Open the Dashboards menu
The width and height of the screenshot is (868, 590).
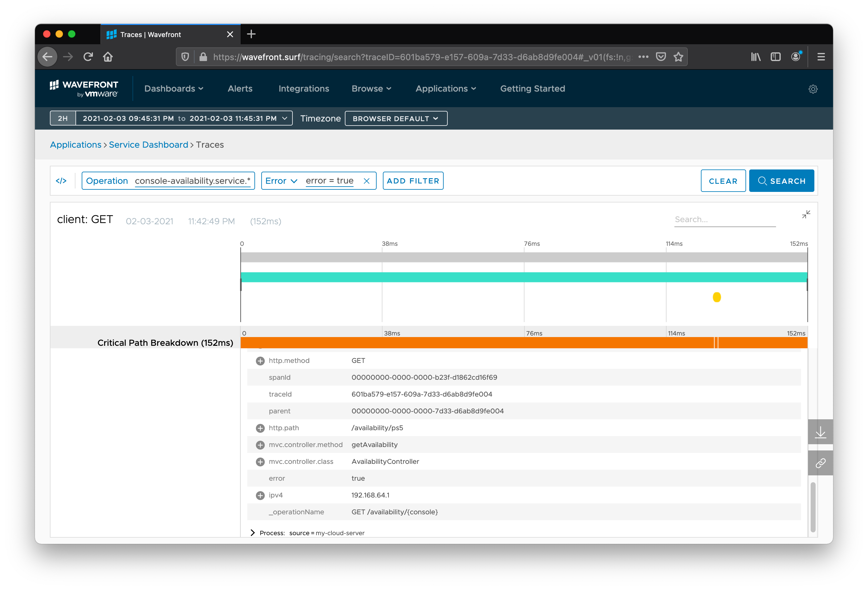[174, 89]
